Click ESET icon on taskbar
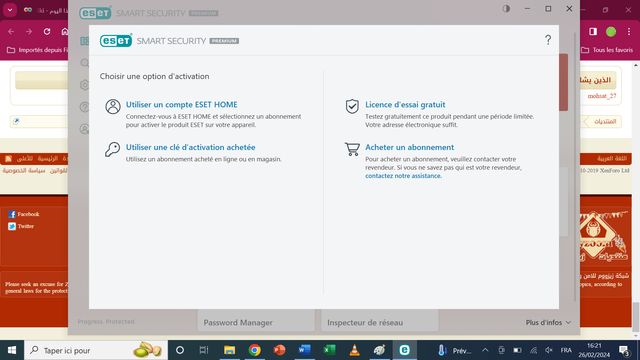640x360 pixels. pyautogui.click(x=404, y=350)
